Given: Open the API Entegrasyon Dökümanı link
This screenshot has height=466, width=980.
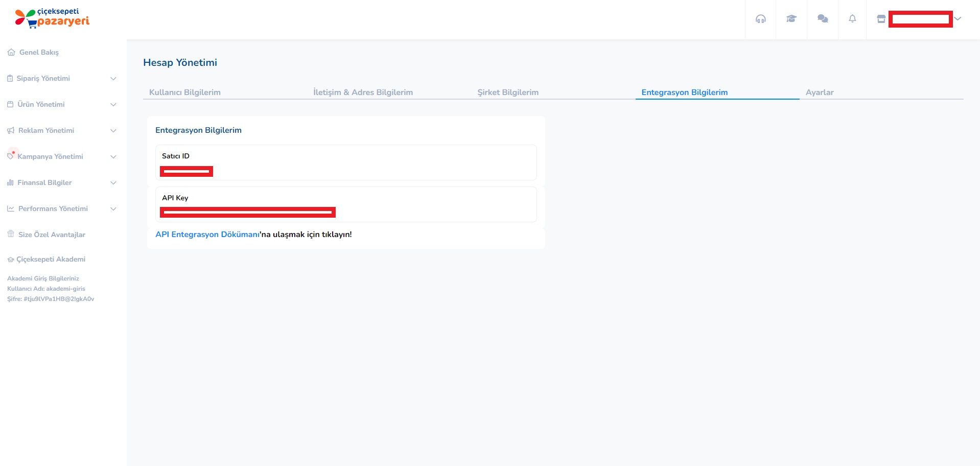Looking at the screenshot, I should point(207,235).
